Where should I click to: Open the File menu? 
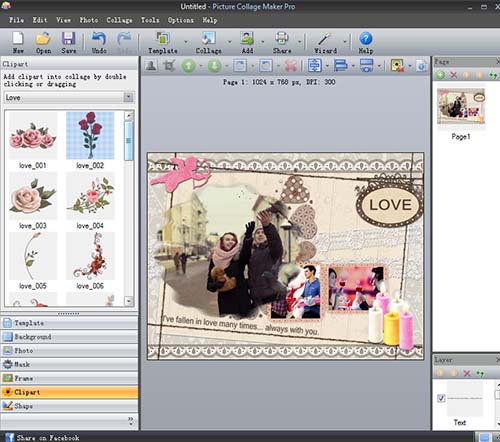(x=16, y=20)
